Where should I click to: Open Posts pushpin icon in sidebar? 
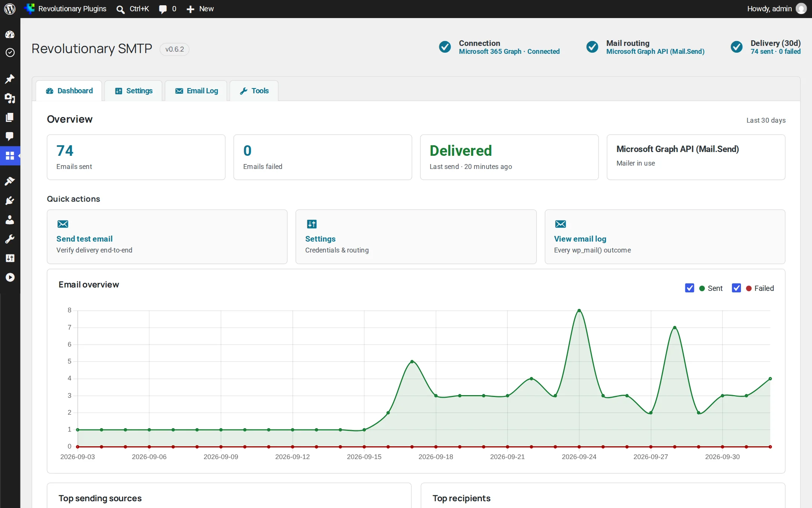coord(10,79)
